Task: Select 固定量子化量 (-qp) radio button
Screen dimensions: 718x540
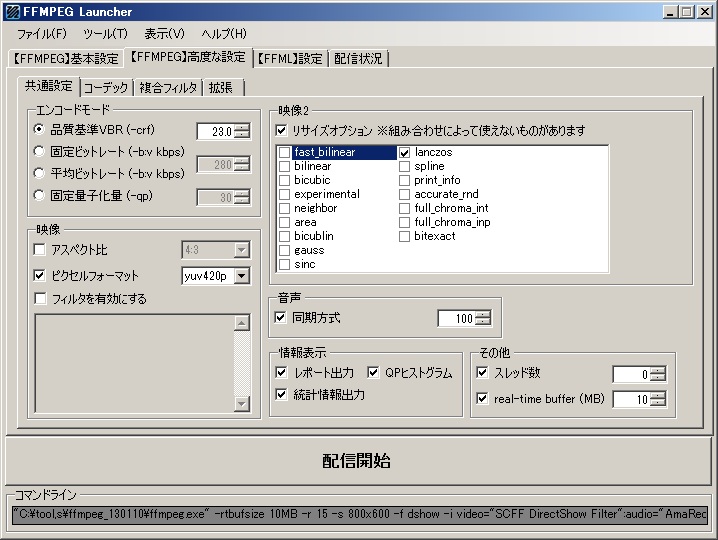Action: [x=39, y=196]
